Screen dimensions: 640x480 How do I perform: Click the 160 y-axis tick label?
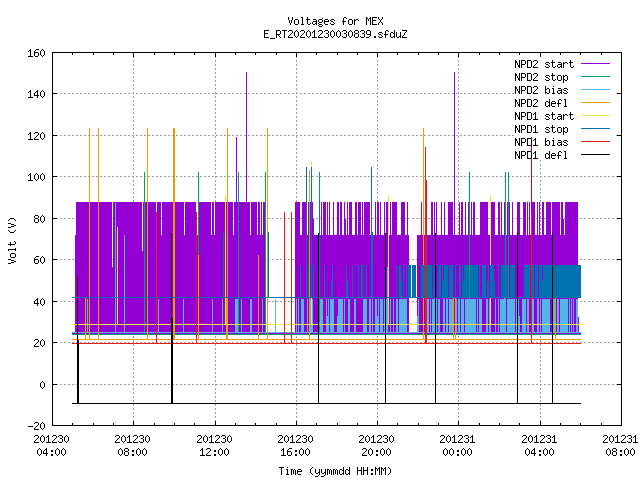[x=36, y=53]
